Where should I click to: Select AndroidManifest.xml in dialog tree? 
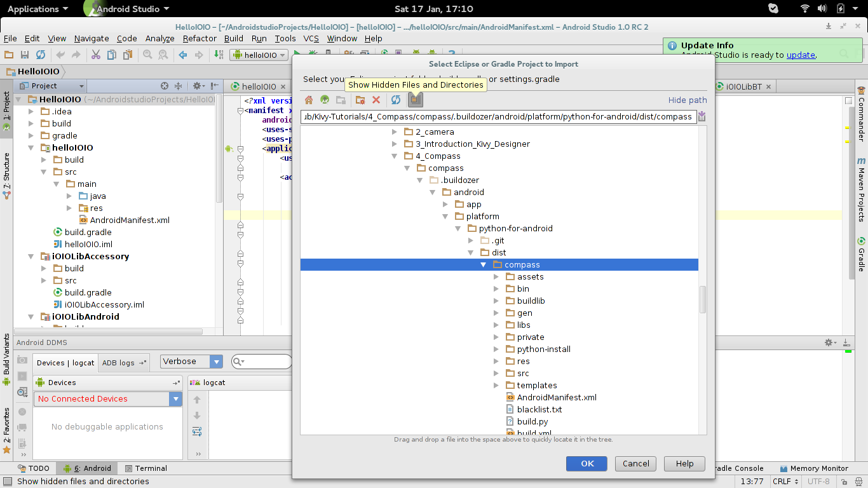[x=557, y=398]
